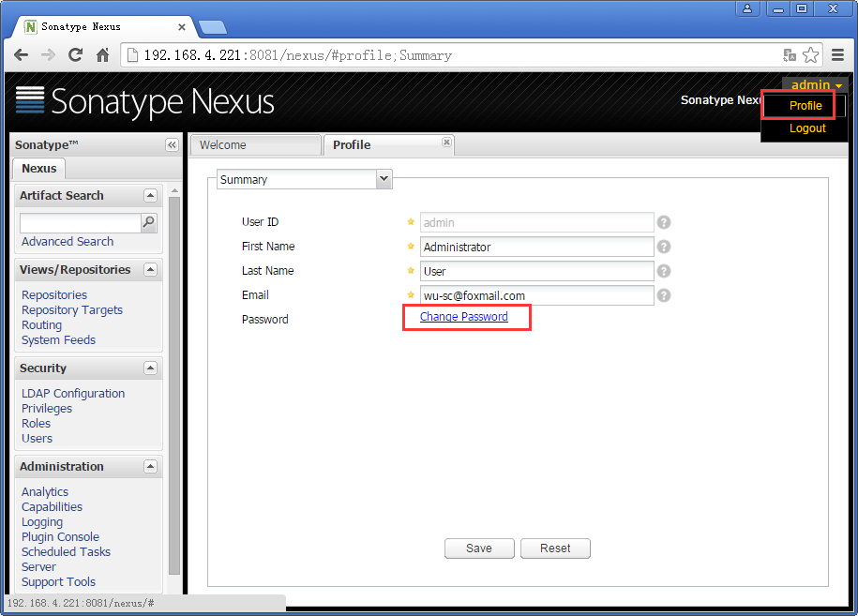
Task: Open the Summary dropdown arrow
Action: coord(384,179)
